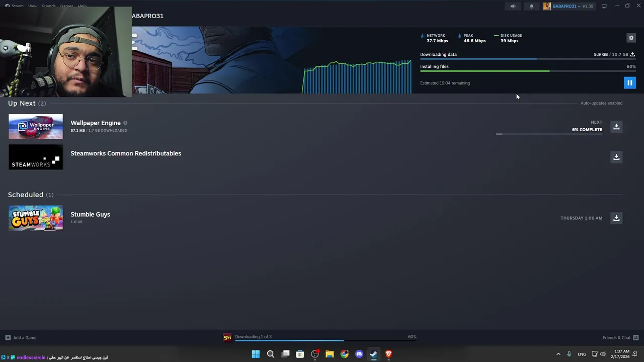Click the Downloading 1 of 3 status
The width and height of the screenshot is (644, 362).
tap(253, 337)
